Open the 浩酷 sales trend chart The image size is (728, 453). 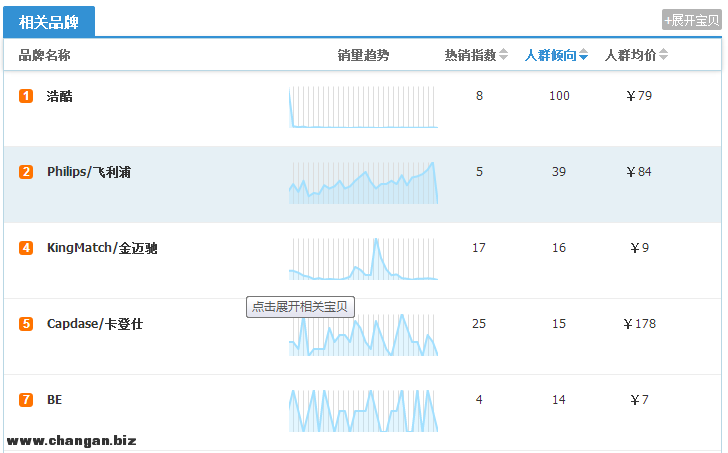click(363, 107)
